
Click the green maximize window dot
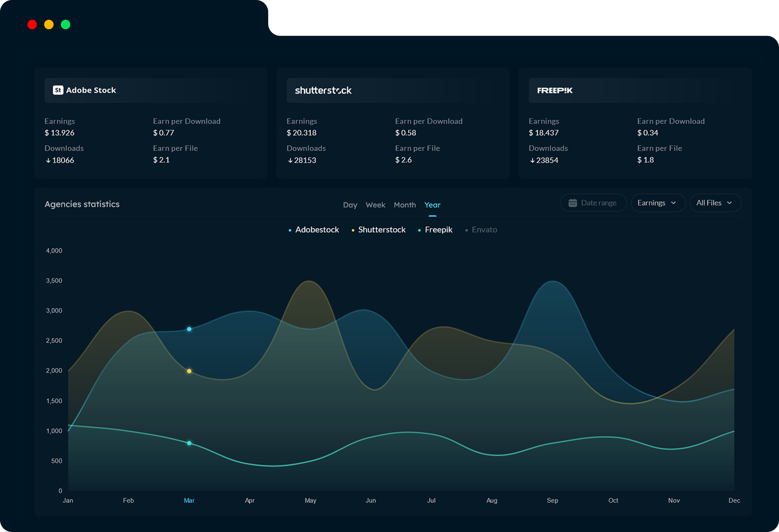[66, 24]
